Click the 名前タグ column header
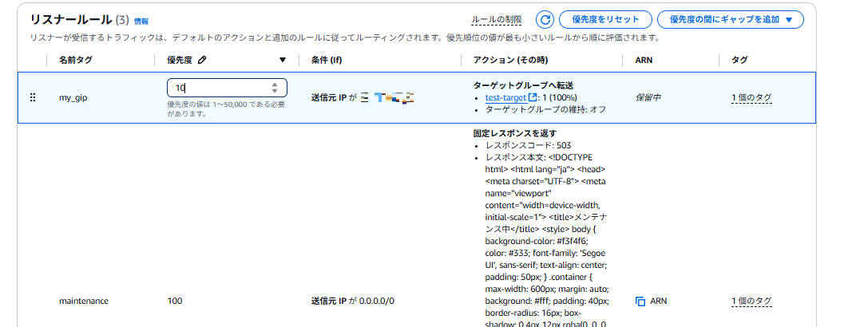 [76, 61]
